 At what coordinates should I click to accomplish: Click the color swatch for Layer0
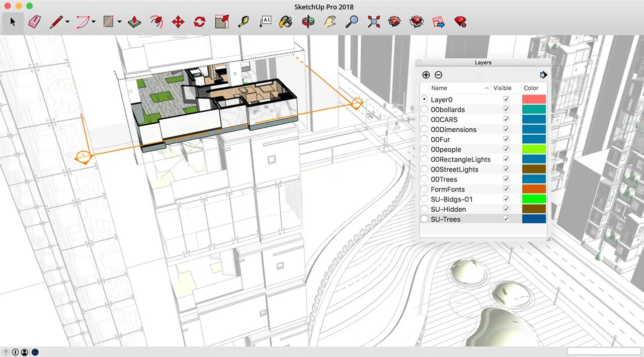click(534, 99)
